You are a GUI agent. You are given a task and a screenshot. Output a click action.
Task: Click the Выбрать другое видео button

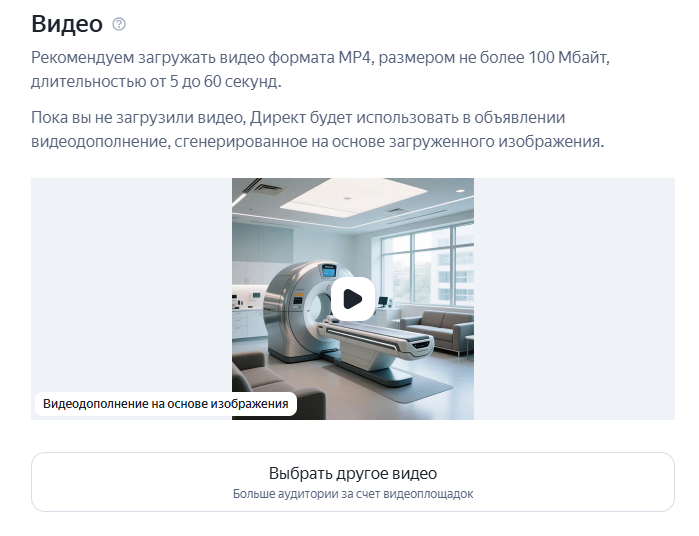tap(352, 482)
